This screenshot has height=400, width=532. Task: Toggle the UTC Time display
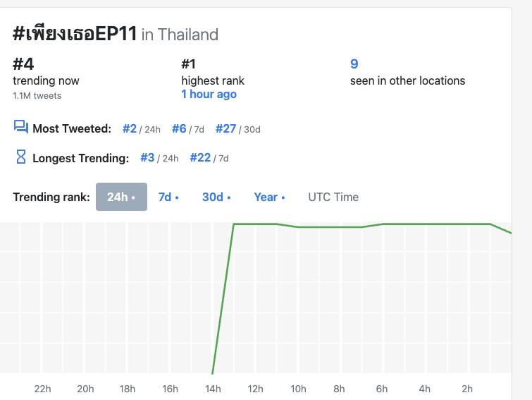point(333,197)
